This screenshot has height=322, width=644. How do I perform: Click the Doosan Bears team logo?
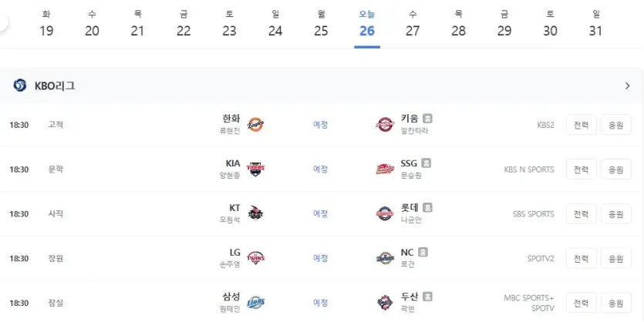click(x=385, y=303)
